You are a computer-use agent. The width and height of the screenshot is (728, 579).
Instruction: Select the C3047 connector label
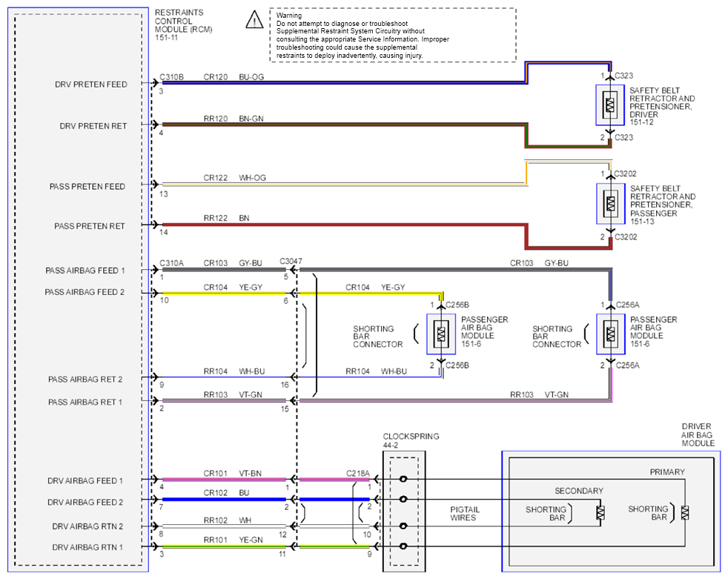291,262
